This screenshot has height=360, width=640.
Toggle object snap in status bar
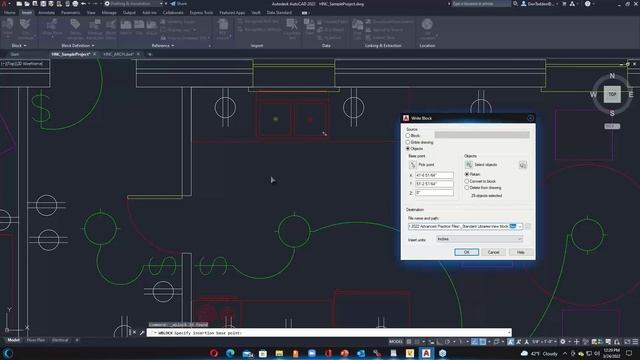[483, 342]
